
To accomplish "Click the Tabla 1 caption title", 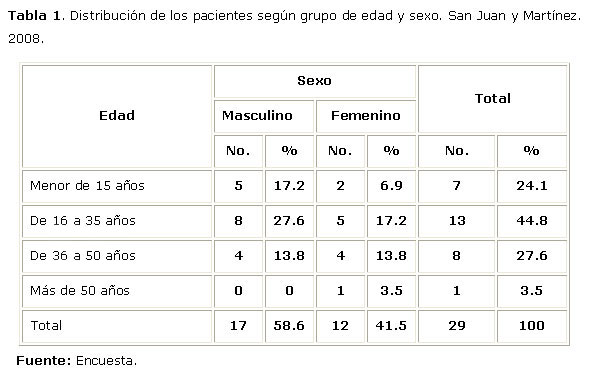I will pos(35,16).
